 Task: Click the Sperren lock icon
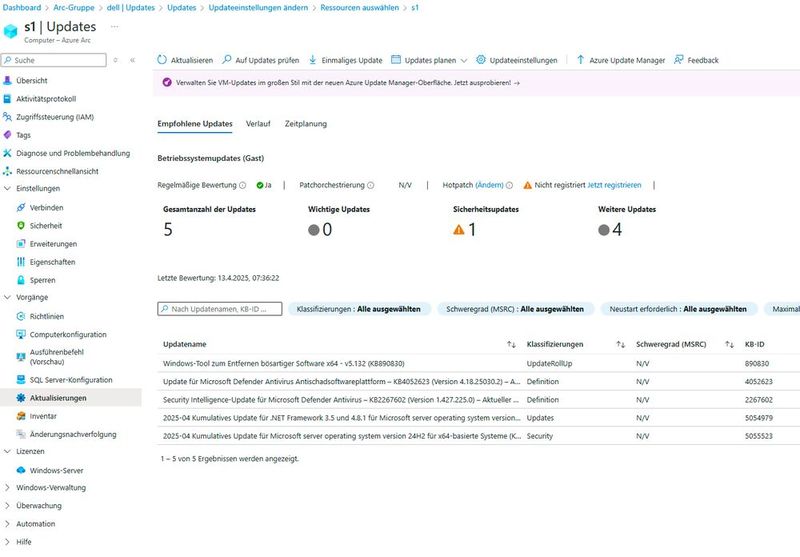(21, 280)
